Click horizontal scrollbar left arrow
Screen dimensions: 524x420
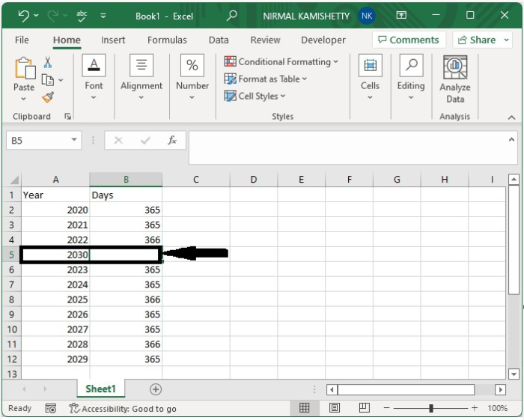pos(332,389)
